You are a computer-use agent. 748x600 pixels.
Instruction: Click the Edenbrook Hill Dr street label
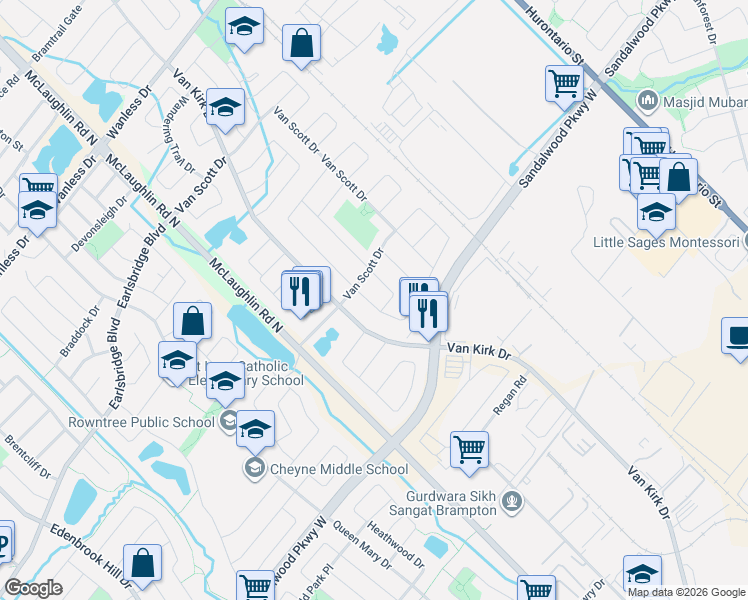click(91, 556)
